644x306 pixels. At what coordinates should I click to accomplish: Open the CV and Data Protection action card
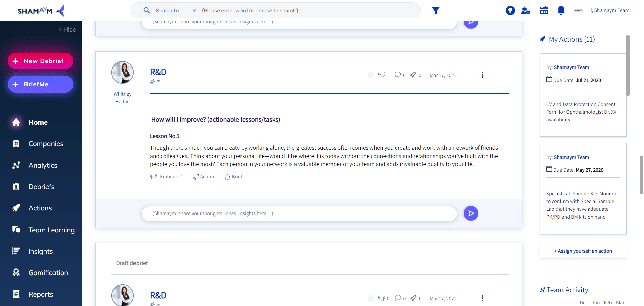coord(583,95)
